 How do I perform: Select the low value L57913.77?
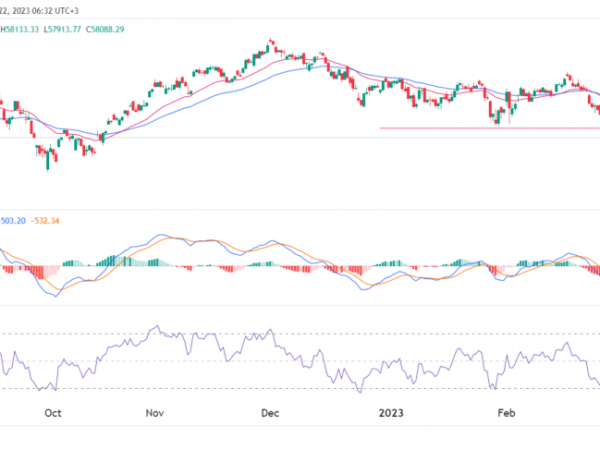pos(62,29)
